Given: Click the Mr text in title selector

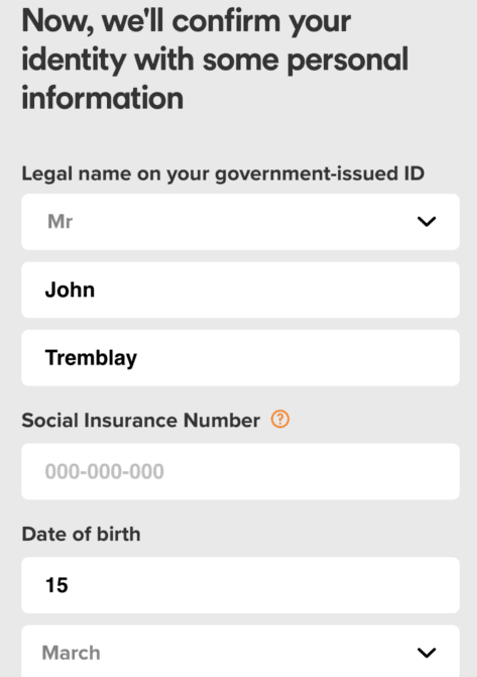Looking at the screenshot, I should [60, 221].
